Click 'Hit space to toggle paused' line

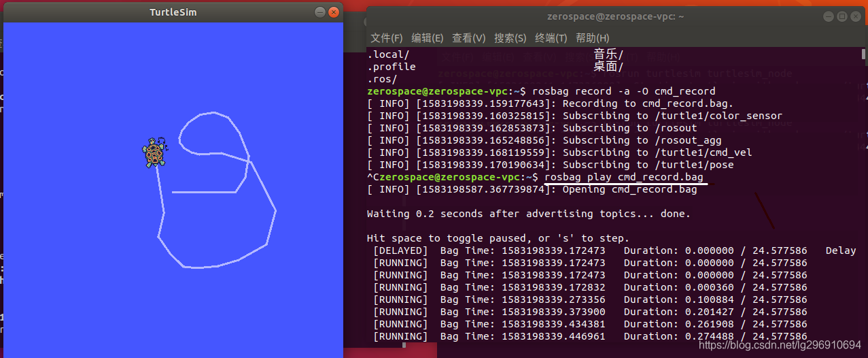coord(498,238)
